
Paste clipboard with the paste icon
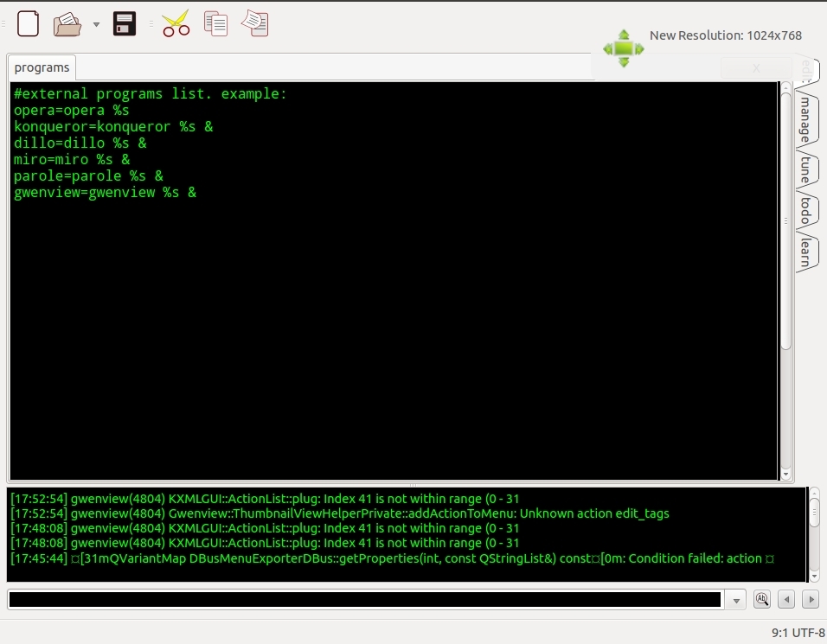(255, 23)
